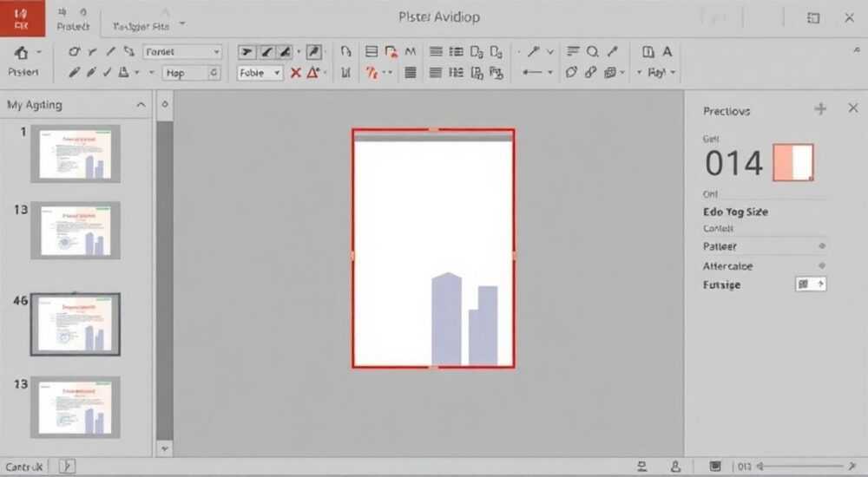Click the large letter A text icon
The image size is (868, 477).
[667, 51]
